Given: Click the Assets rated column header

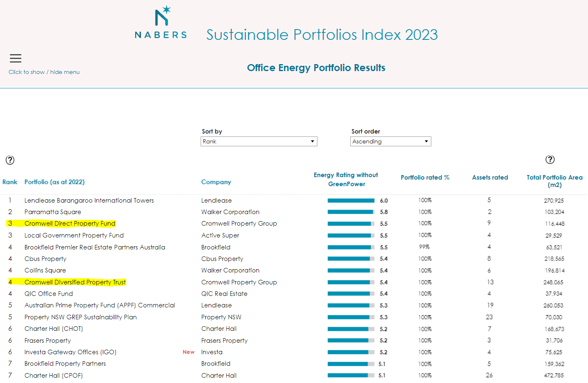Looking at the screenshot, I should click(x=490, y=178).
